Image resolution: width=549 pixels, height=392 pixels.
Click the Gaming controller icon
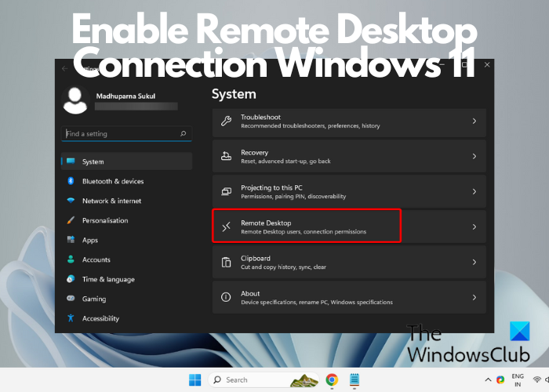pyautogui.click(x=71, y=299)
